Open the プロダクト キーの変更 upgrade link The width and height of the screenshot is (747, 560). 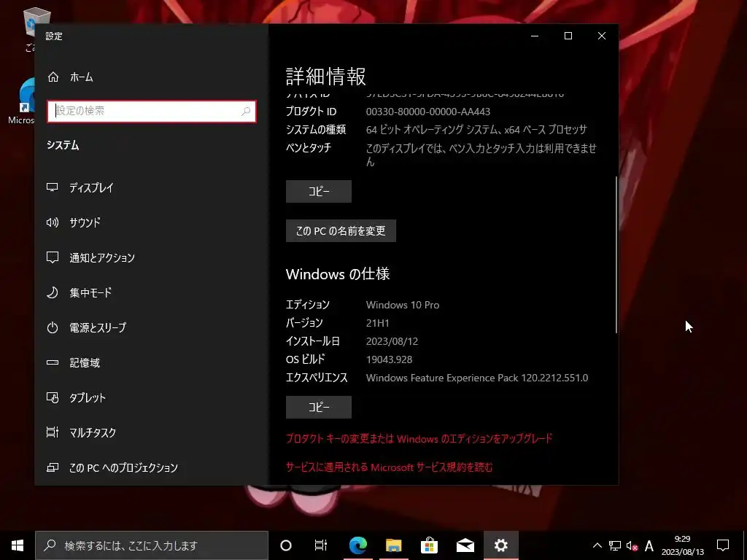419,438
